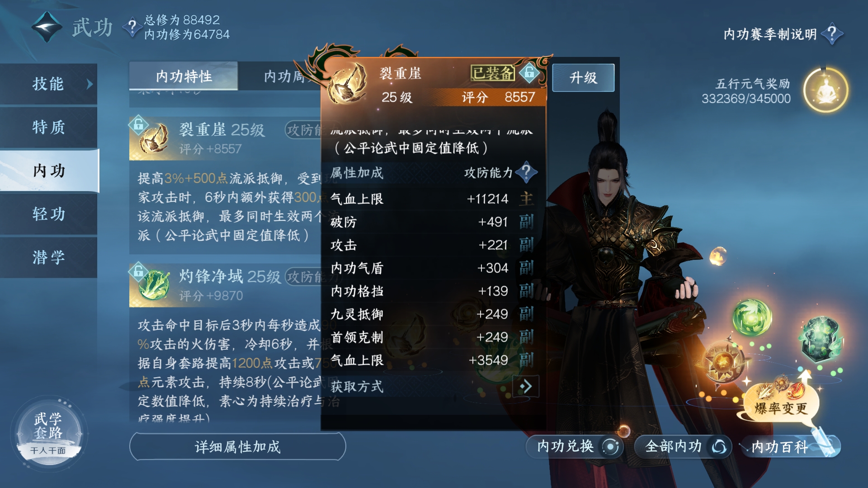The width and height of the screenshot is (868, 488).
Task: Switch to the 内功特性 tab
Action: coord(184,76)
